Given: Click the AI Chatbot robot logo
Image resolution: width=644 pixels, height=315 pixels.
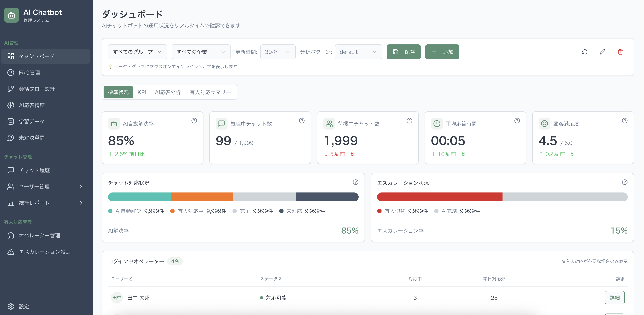Looking at the screenshot, I should [11, 15].
